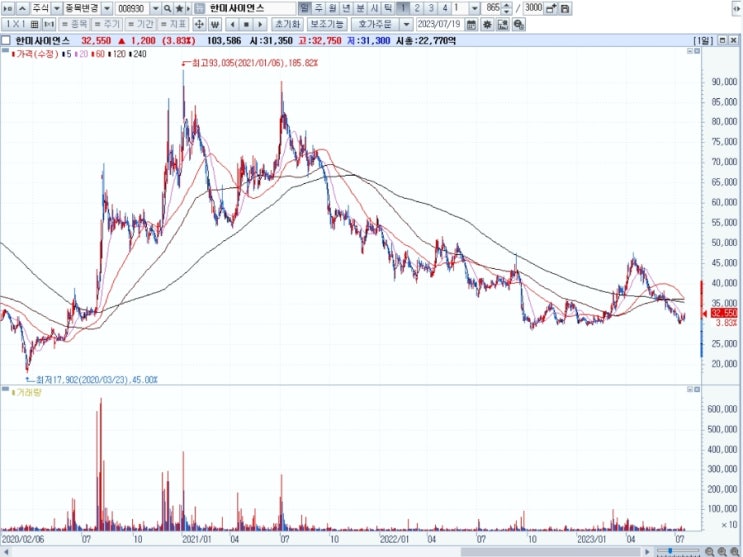
Task: Tick the checkbox next to 한미사이언스
Action: tap(5, 41)
